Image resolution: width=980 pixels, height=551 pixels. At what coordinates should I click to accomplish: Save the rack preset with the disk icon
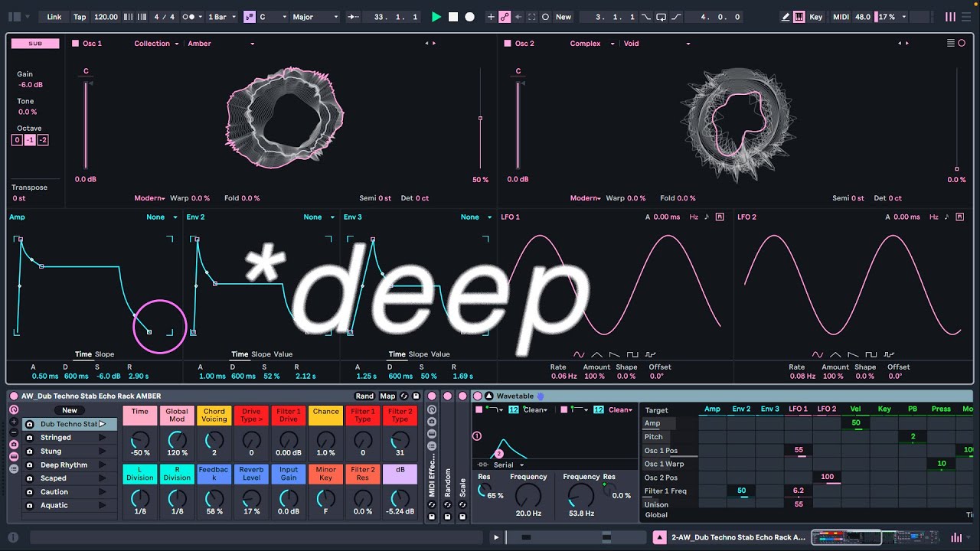416,396
